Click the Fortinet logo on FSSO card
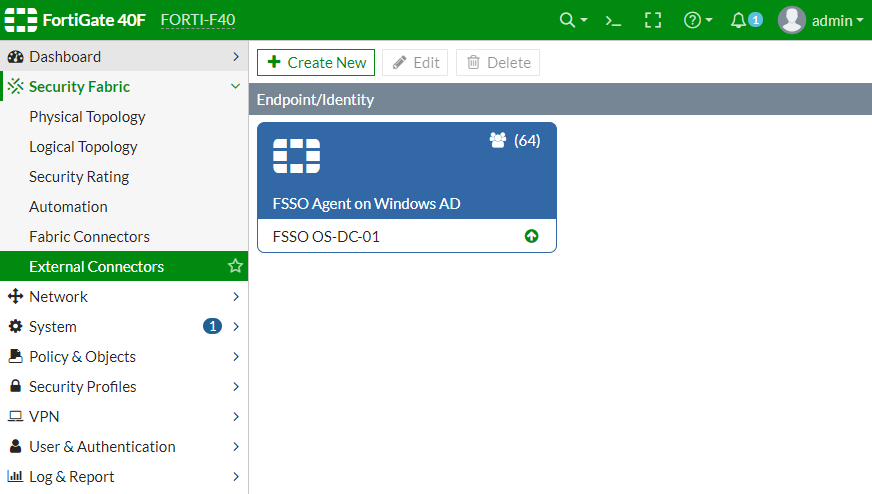Viewport: 872px width, 494px height. tap(296, 156)
